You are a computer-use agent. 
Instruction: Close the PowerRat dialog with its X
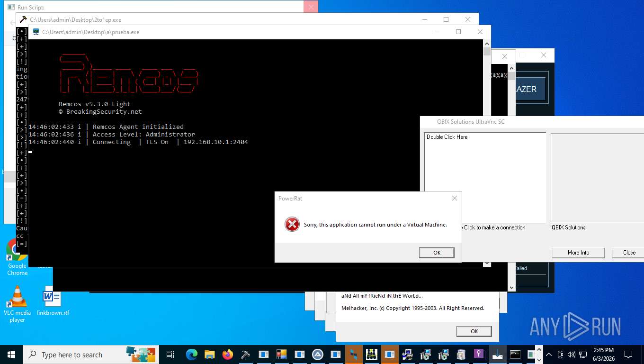tap(455, 198)
